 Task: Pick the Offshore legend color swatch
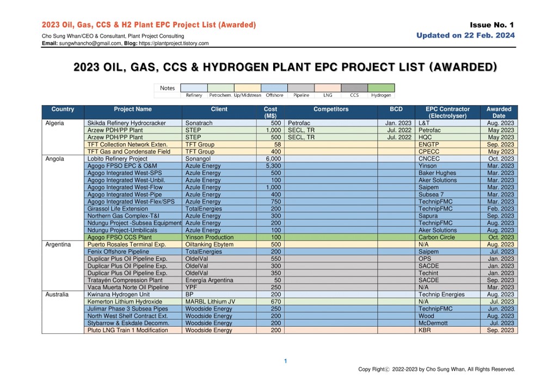(274, 88)
